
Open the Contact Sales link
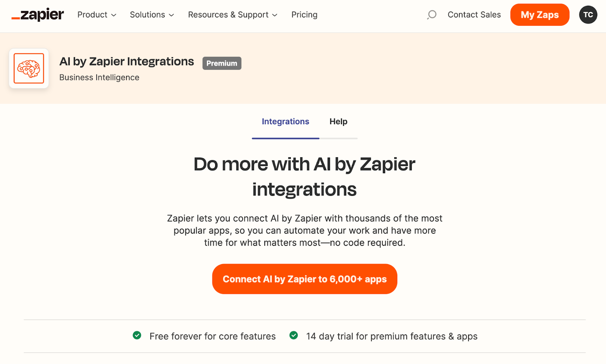(474, 15)
